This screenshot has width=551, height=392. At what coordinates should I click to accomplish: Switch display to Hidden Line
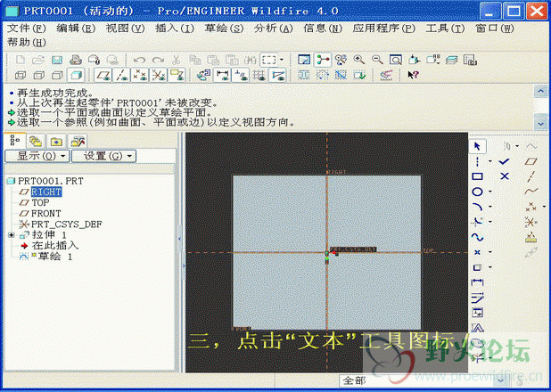point(38,75)
